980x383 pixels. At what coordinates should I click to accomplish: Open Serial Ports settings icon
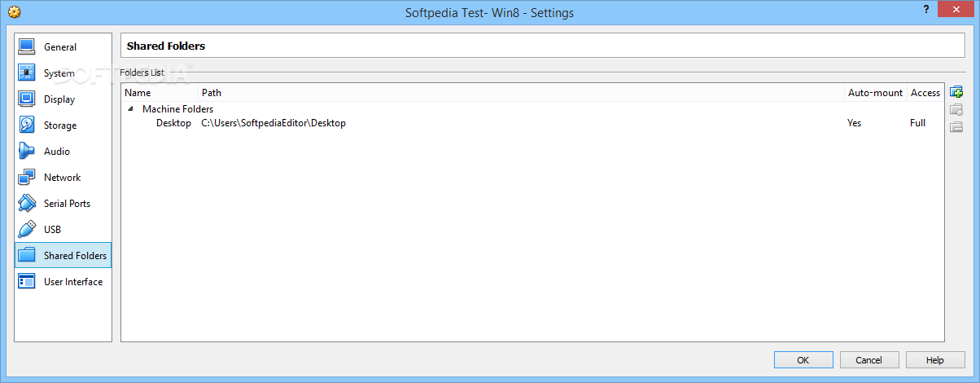point(27,204)
